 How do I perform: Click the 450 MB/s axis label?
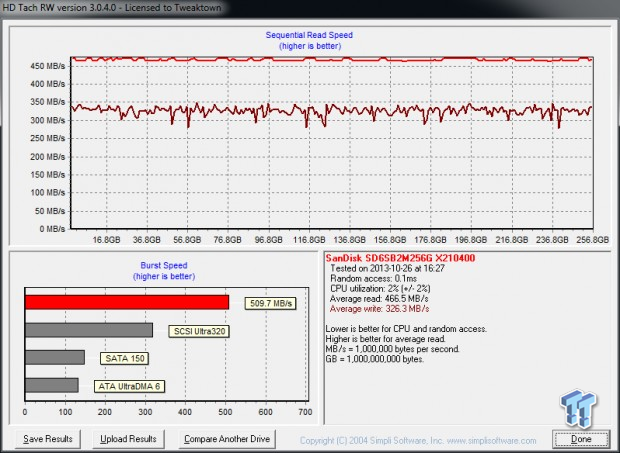[x=47, y=66]
